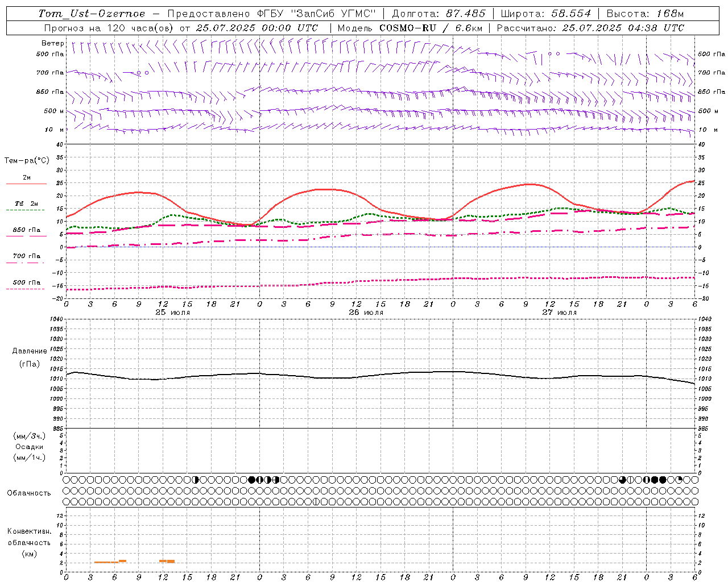Click the date label 27 июля
Screen dimensions: 728x582
coord(560,313)
